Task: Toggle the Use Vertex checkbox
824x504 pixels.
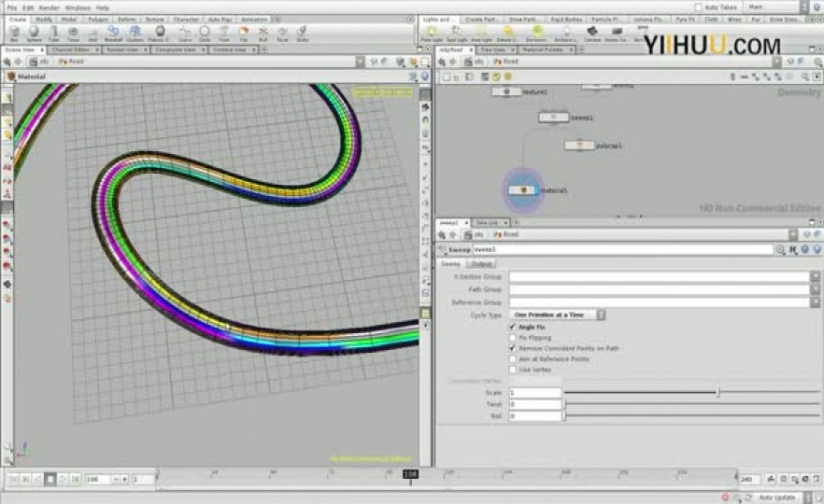Action: 512,369
